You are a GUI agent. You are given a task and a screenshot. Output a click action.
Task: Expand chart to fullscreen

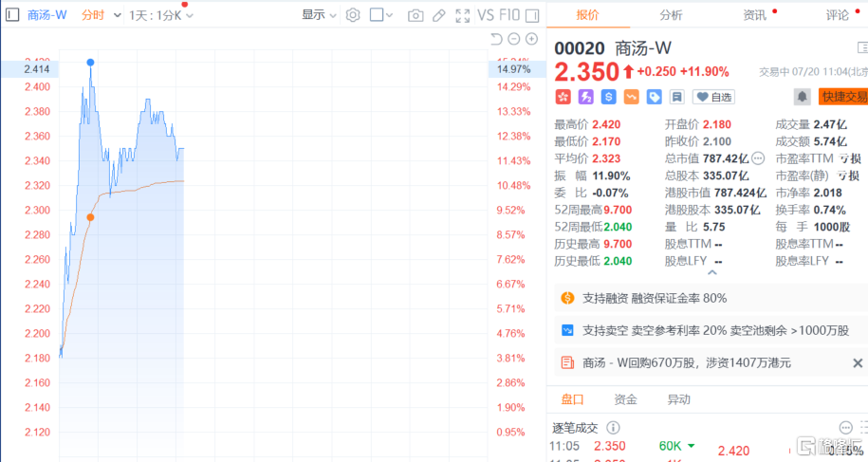[463, 15]
